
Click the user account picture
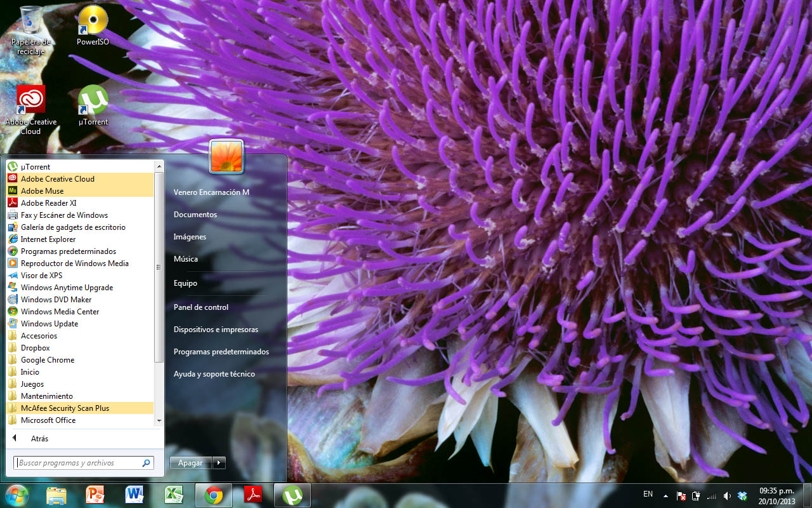[x=226, y=156]
